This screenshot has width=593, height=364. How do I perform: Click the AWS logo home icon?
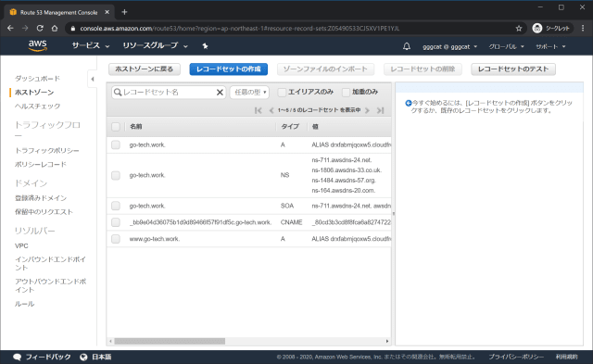pos(37,45)
